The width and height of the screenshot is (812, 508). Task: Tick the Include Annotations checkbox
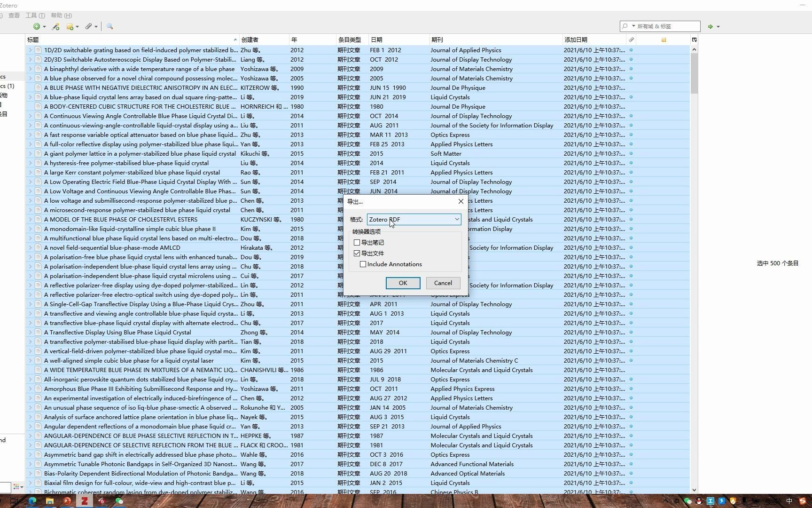coord(363,264)
